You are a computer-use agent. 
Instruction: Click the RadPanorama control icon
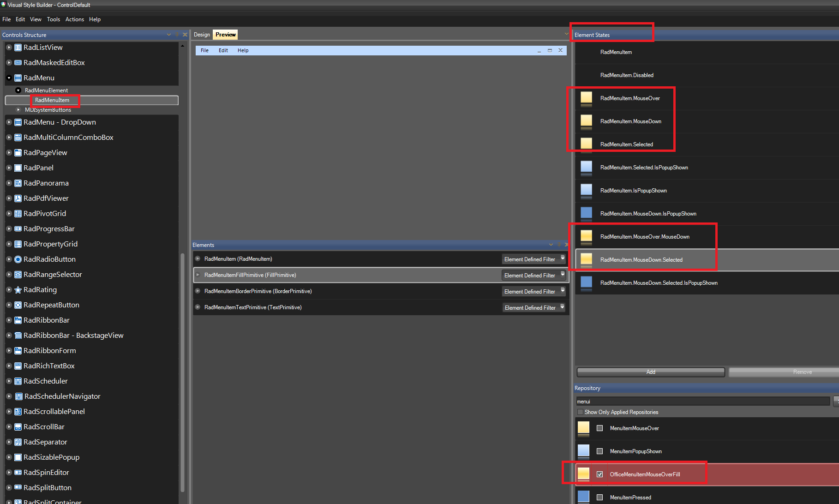coord(18,183)
